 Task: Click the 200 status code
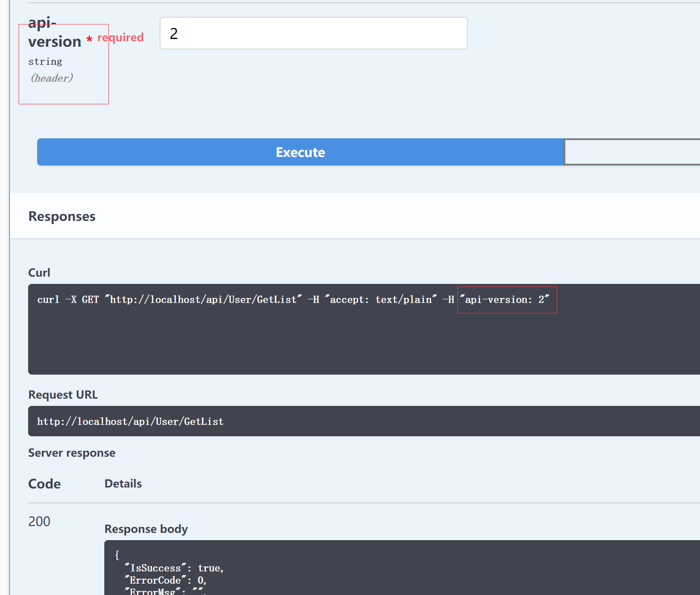(39, 522)
